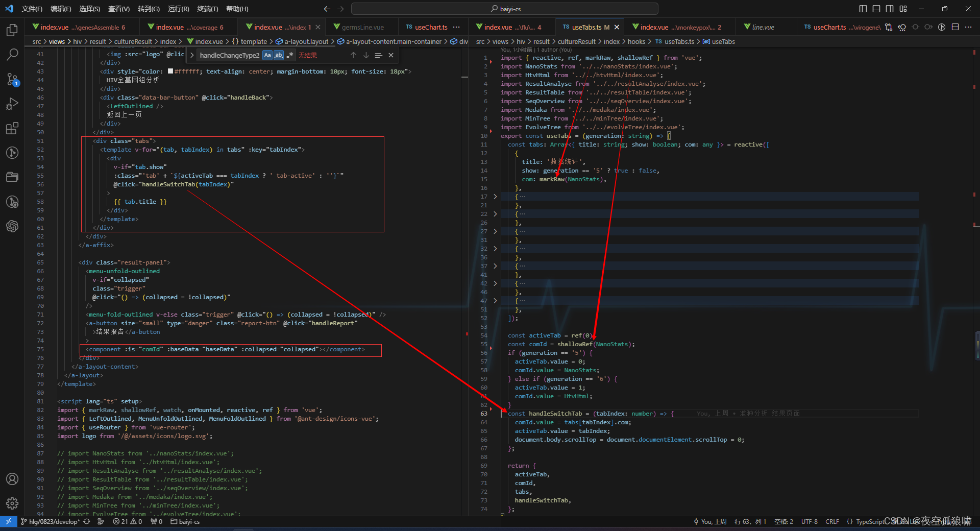Click the synchronize changes icon in the status bar
Screen dimensions: 980x531
(x=87, y=521)
